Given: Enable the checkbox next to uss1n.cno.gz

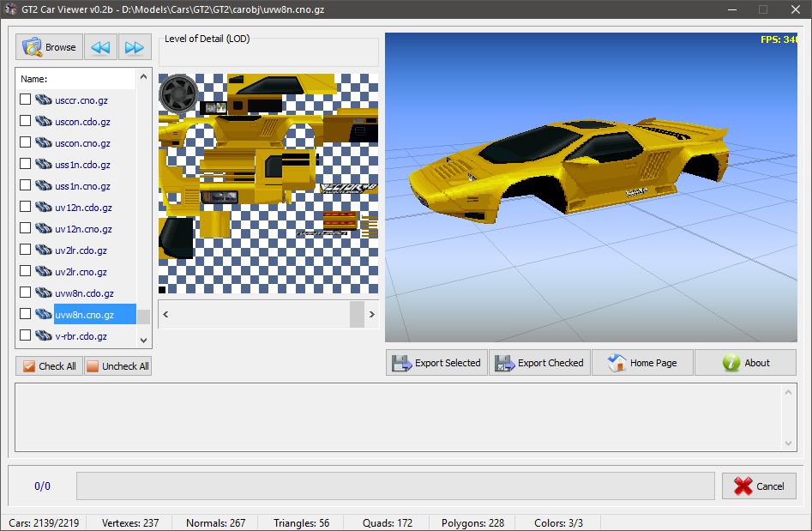Looking at the screenshot, I should tap(26, 186).
